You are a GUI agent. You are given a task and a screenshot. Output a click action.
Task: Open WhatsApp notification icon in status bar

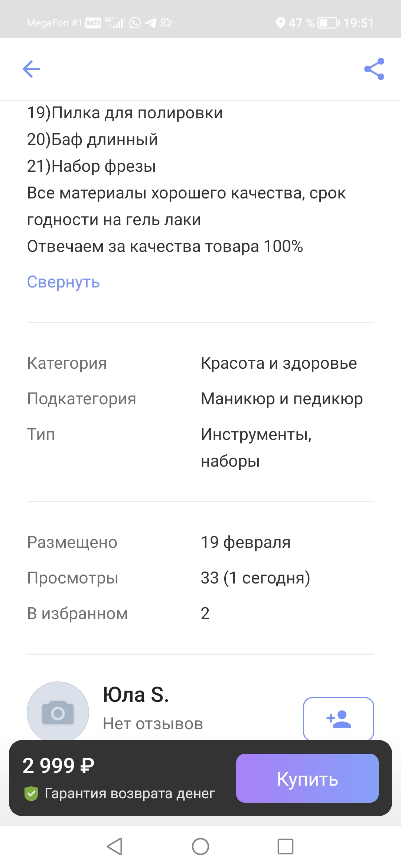point(135,23)
